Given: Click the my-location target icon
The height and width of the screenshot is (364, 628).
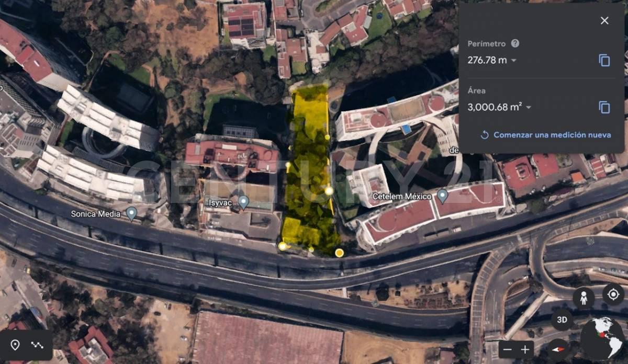Looking at the screenshot, I should (x=613, y=294).
